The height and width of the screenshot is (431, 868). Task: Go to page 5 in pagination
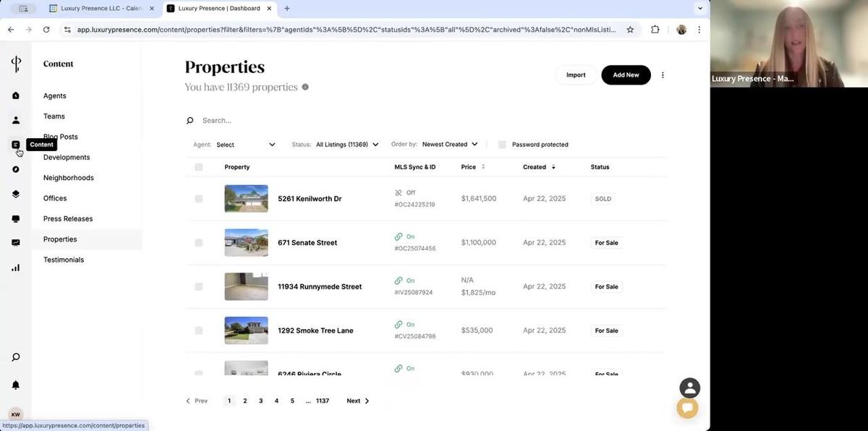292,401
